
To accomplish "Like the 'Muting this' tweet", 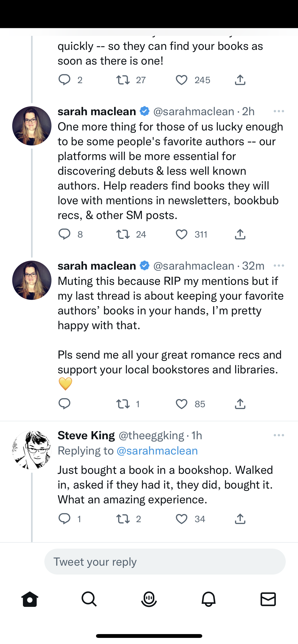I will coord(182,404).
